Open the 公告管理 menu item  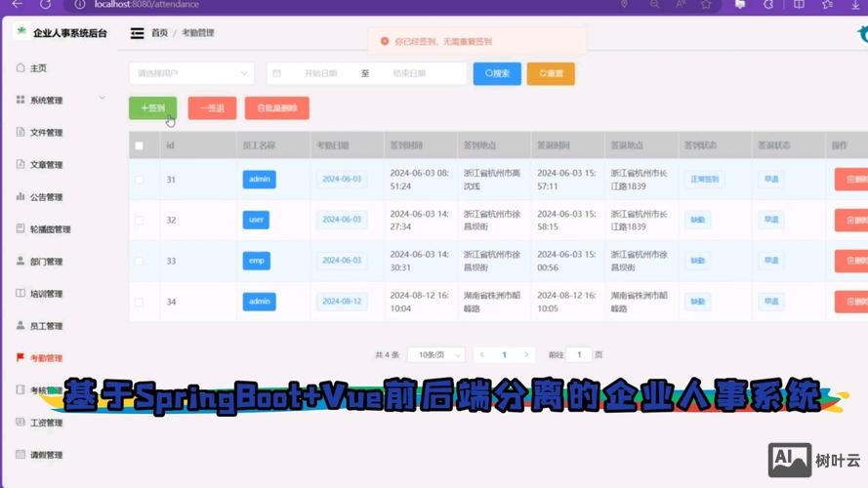click(x=47, y=197)
